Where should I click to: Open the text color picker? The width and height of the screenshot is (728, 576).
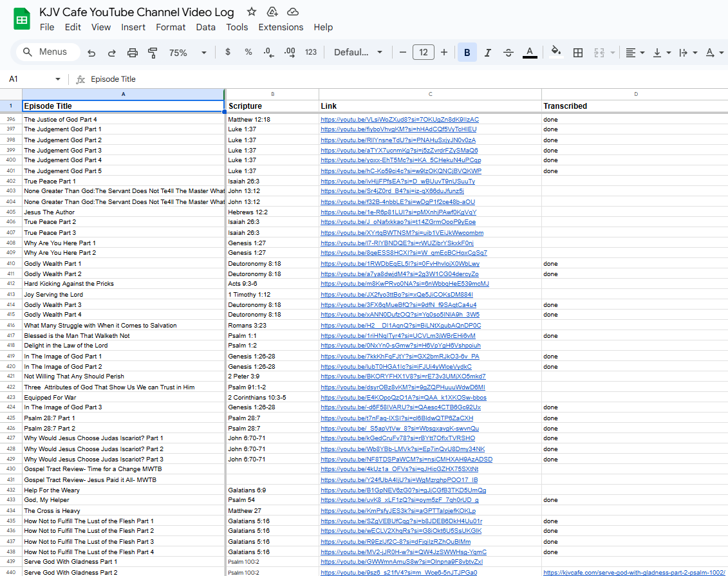click(x=530, y=52)
